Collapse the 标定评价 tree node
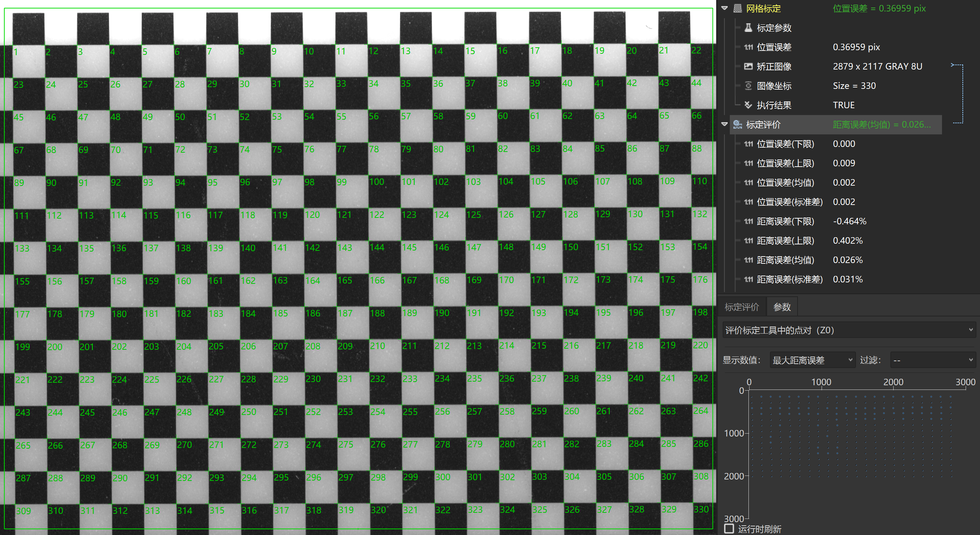 [x=724, y=124]
